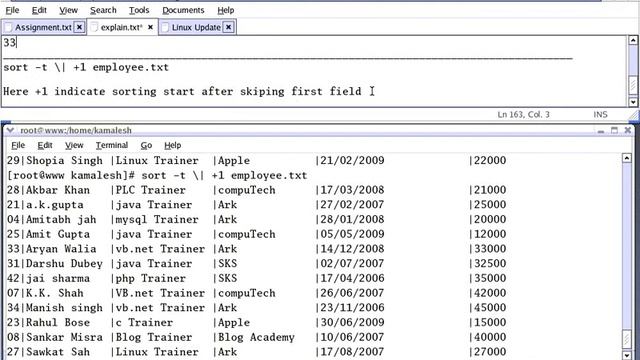Click the explain.txt document icon
This screenshot has width=640, height=360.
pos(94,27)
